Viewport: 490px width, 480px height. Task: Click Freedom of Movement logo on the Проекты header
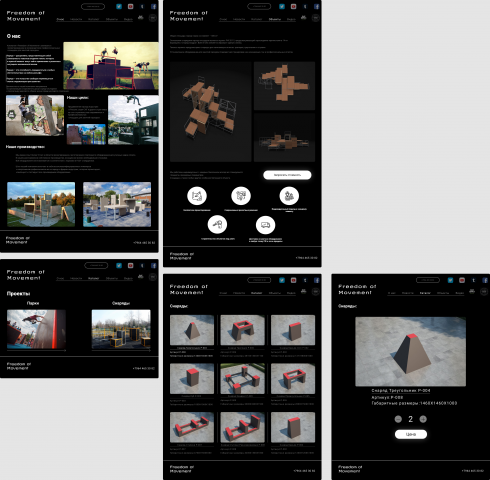26,275
